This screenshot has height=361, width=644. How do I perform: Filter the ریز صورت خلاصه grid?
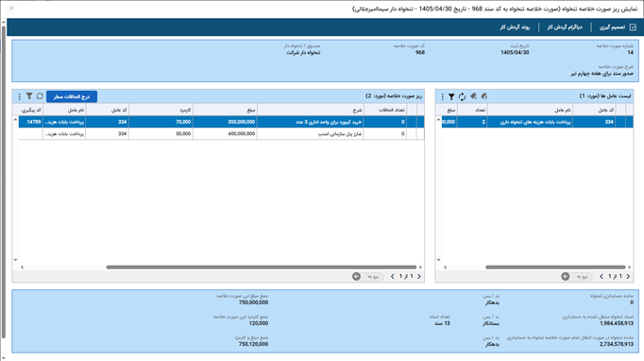[x=29, y=96]
